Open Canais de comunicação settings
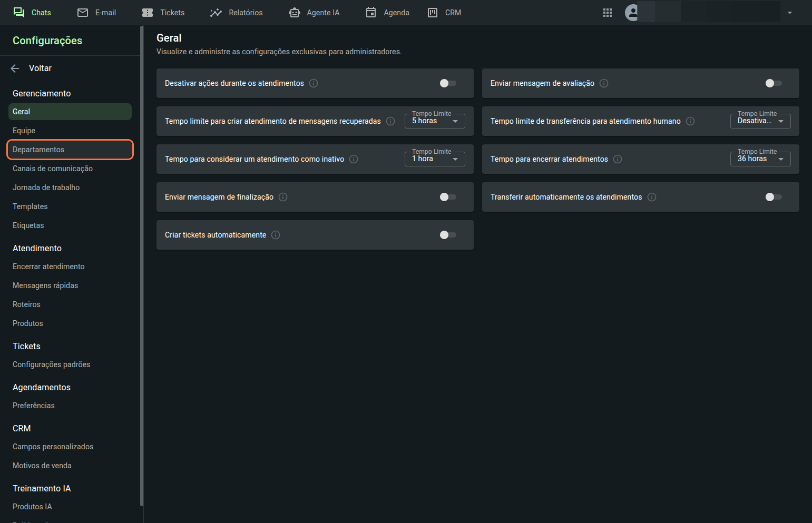 tap(53, 169)
